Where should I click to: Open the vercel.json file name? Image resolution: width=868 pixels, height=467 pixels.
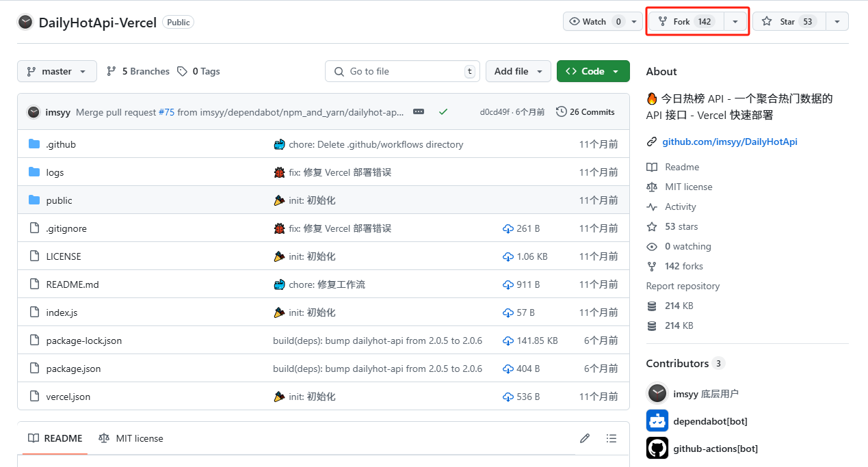68,397
